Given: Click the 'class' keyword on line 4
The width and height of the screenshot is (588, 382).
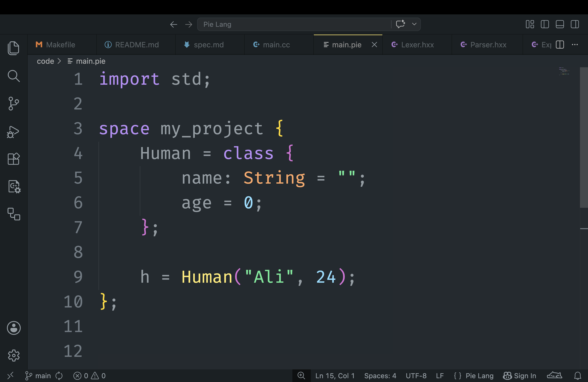Looking at the screenshot, I should [x=249, y=153].
